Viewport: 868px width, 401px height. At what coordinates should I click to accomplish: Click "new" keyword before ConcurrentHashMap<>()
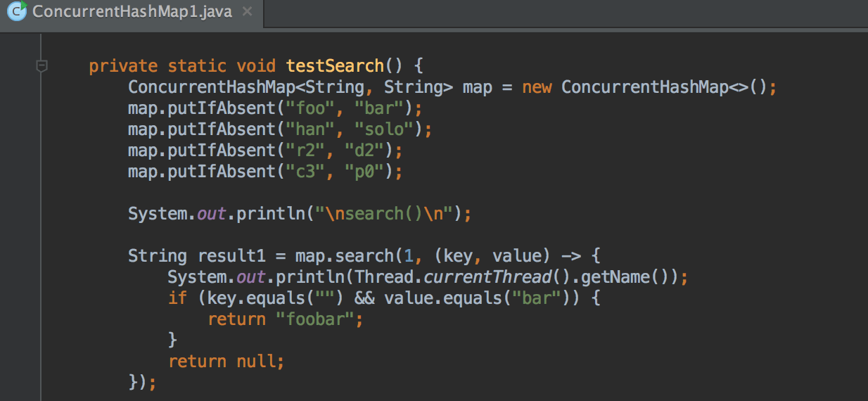click(x=536, y=88)
